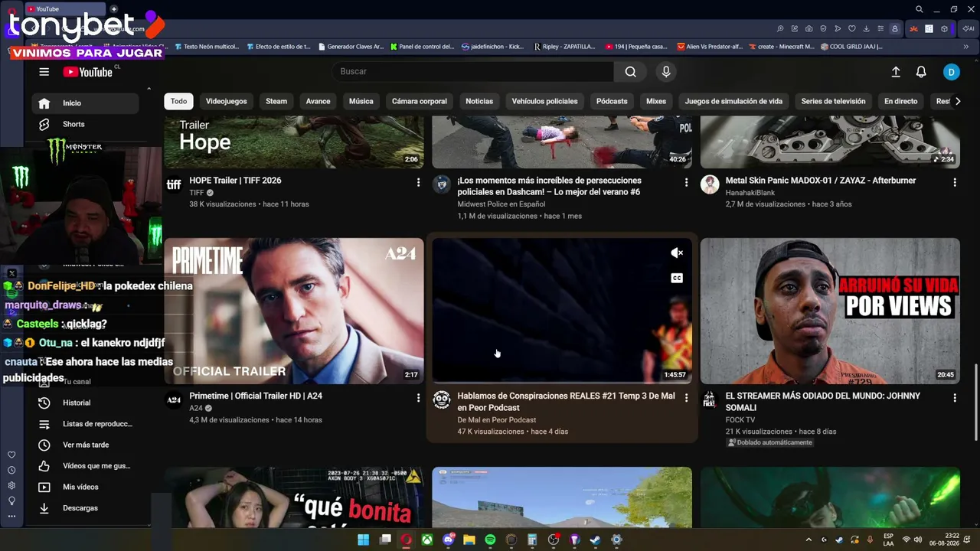980x551 pixels.
Task: Select the Vehículos policiales filter chip
Action: [x=544, y=101]
